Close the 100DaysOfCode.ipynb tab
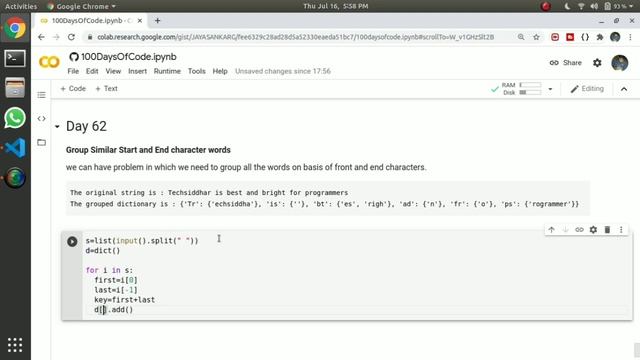The height and width of the screenshot is (360, 640). tap(140, 20)
